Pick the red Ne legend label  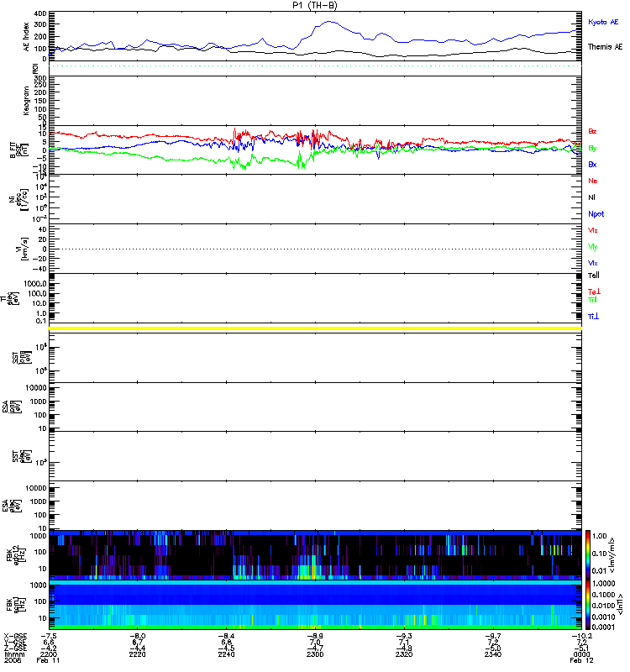pyautogui.click(x=592, y=181)
